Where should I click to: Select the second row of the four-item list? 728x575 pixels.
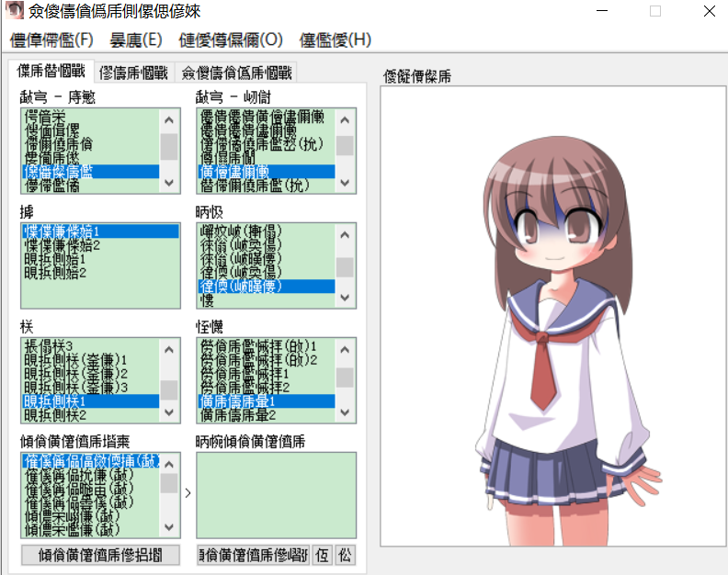coord(100,245)
